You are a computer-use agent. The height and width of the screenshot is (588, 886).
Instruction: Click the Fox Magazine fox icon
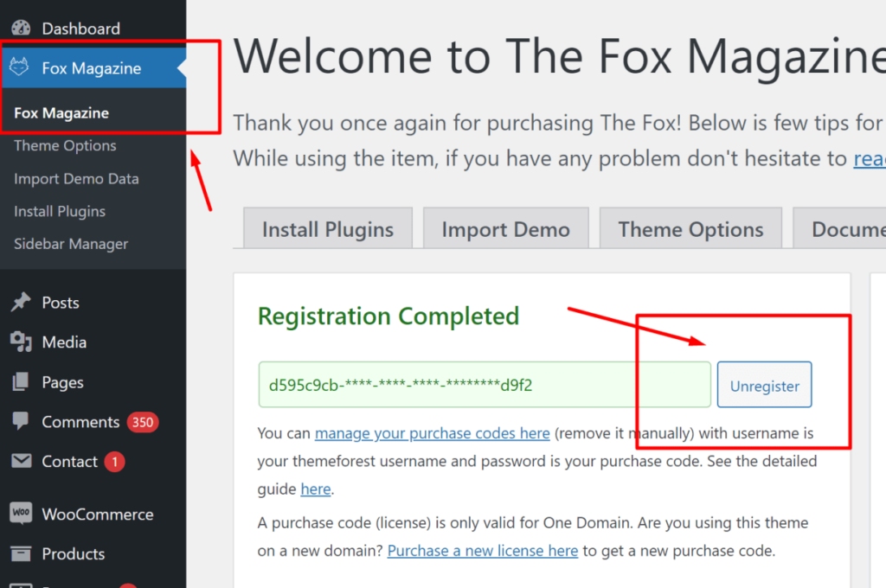19,67
